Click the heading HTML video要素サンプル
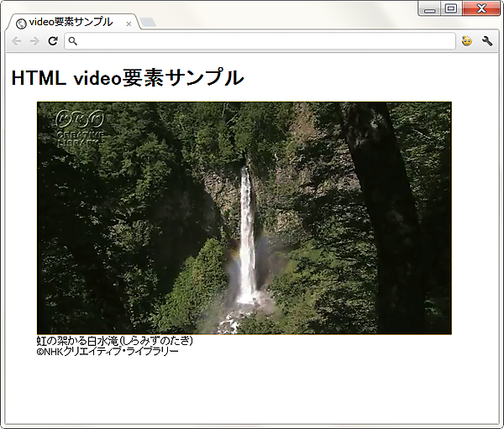This screenshot has width=504, height=429. [x=128, y=78]
